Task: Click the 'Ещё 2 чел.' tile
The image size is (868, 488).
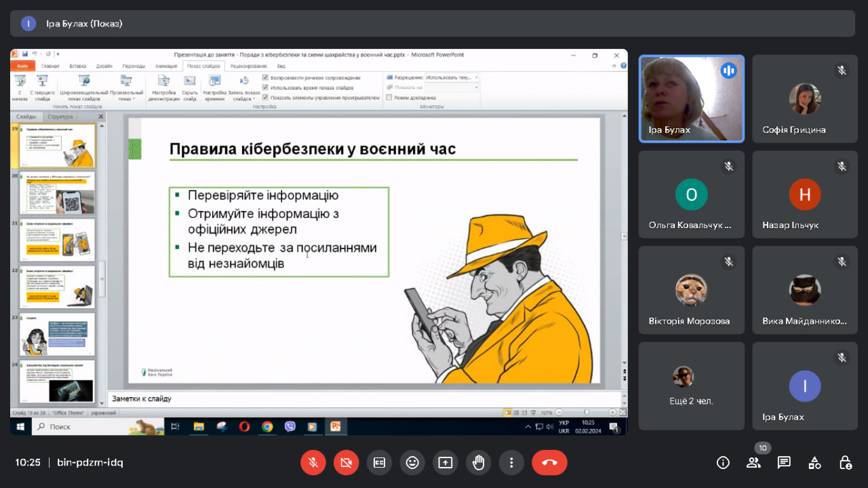Action: 691,386
